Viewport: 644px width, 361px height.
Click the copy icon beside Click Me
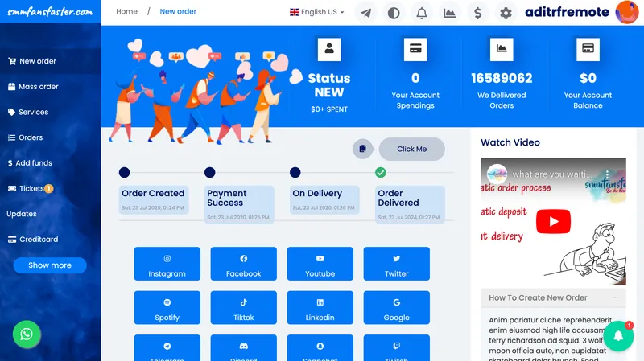pyautogui.click(x=363, y=149)
